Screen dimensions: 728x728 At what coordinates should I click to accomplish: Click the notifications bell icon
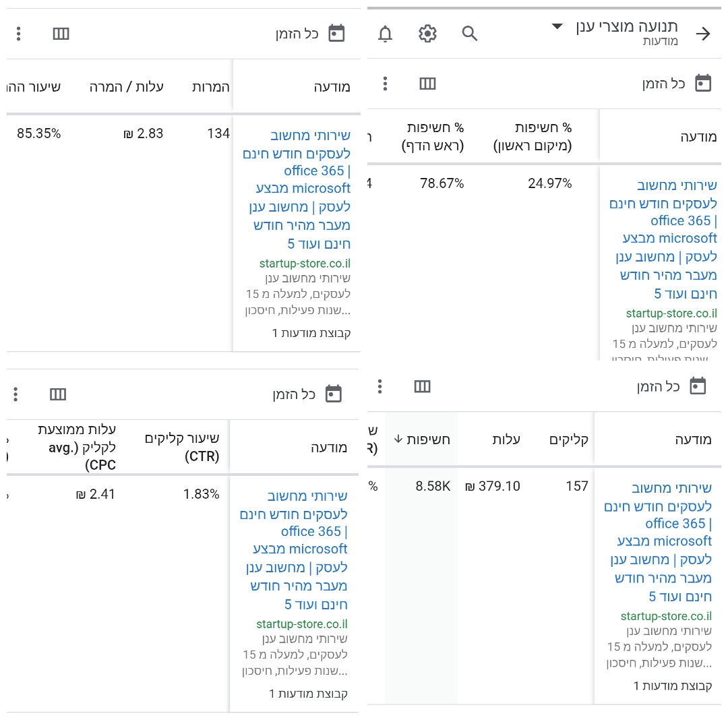[x=385, y=34]
